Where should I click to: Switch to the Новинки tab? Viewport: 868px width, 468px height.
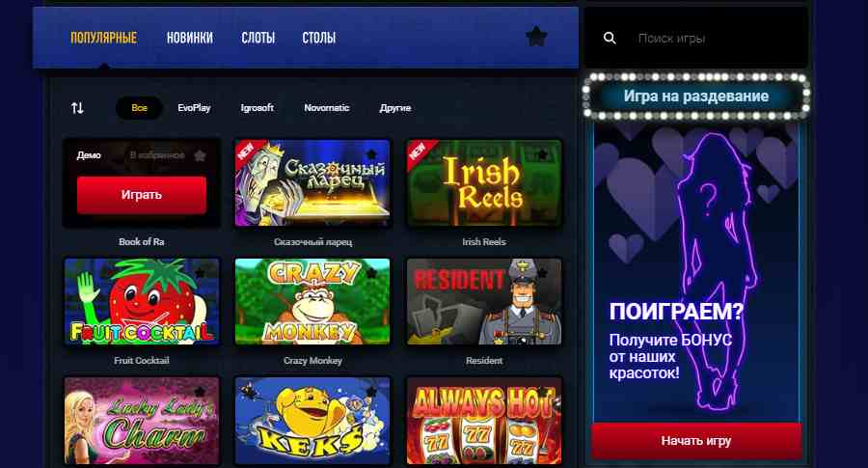coord(190,38)
